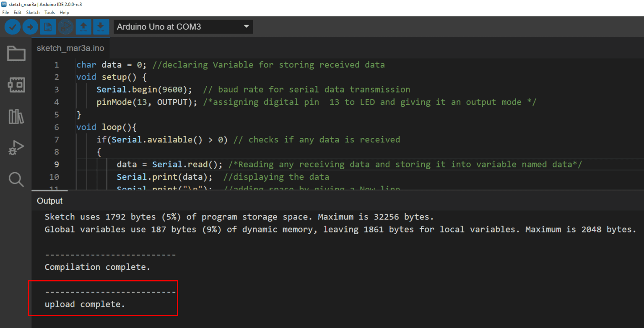Screen dimensions: 644x328
Task: Click the '// checks if any data is received' comment
Action: (x=317, y=139)
